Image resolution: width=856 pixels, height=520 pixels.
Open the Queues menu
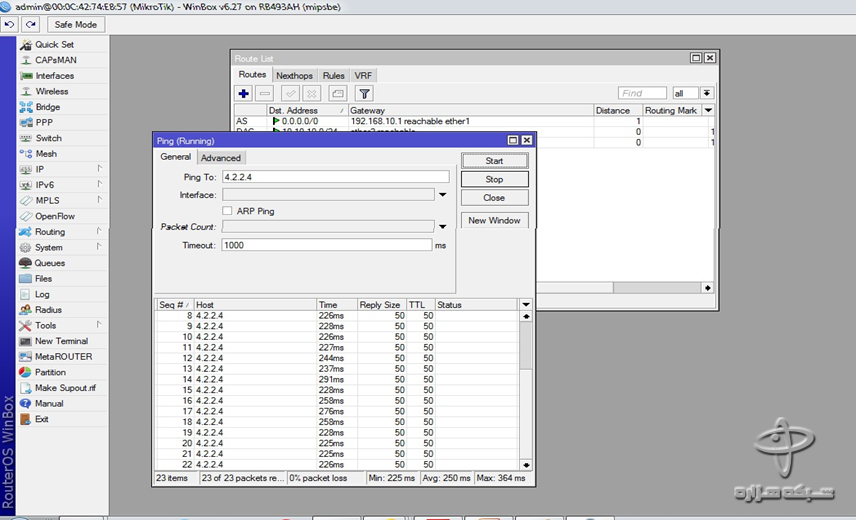[50, 263]
